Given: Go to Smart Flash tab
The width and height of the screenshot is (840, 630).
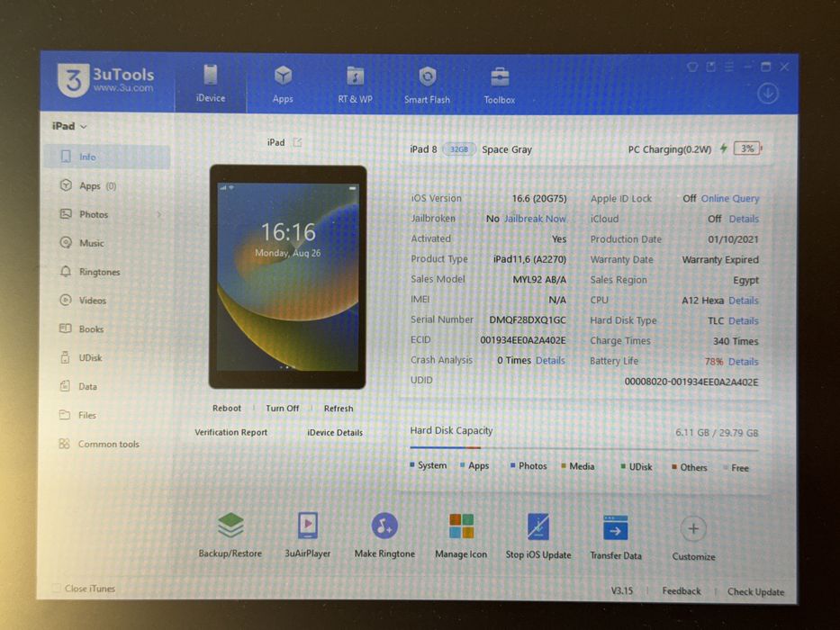Looking at the screenshot, I should [x=427, y=85].
